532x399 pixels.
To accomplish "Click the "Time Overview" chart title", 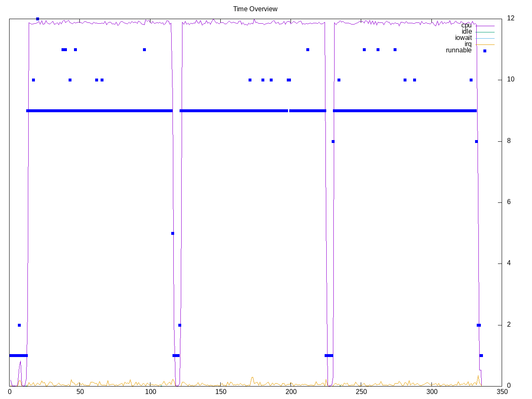I will click(255, 9).
